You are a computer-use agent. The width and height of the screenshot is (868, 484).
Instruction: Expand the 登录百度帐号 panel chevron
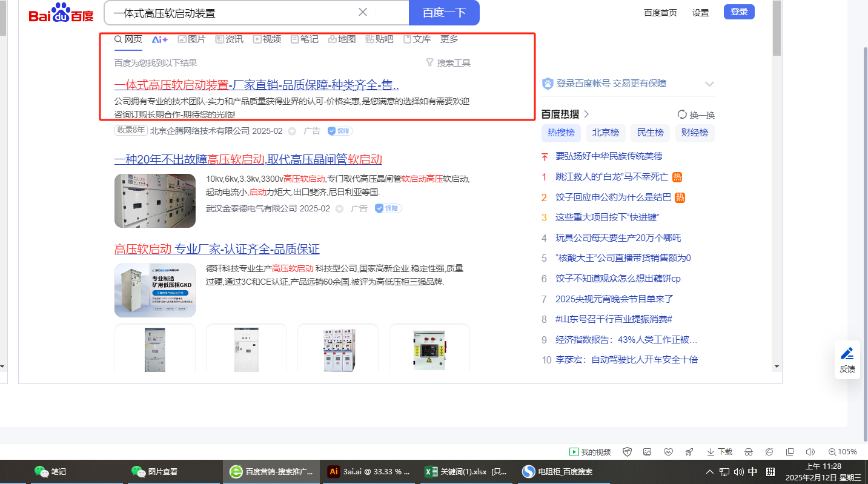pos(709,84)
